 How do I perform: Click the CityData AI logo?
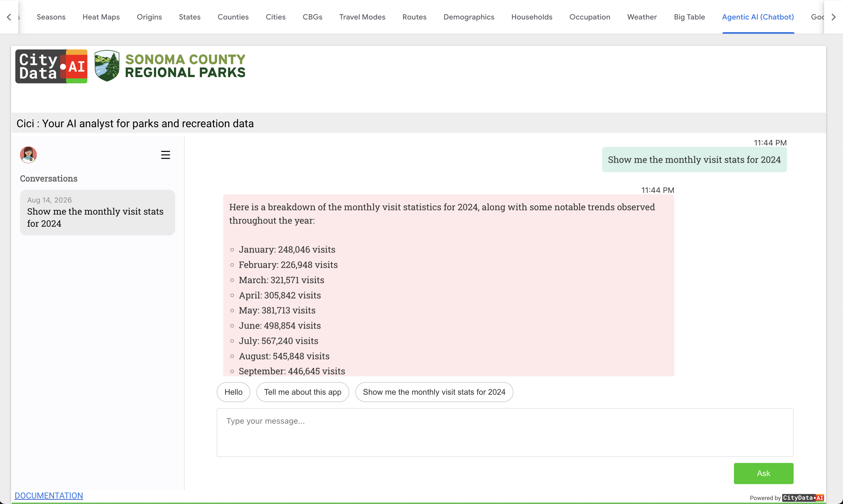point(51,66)
